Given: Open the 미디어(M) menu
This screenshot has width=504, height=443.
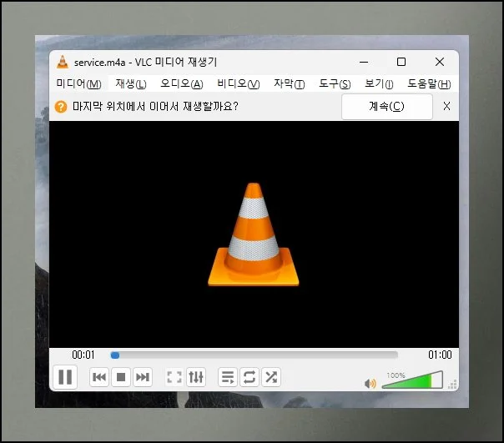Looking at the screenshot, I should pos(78,84).
